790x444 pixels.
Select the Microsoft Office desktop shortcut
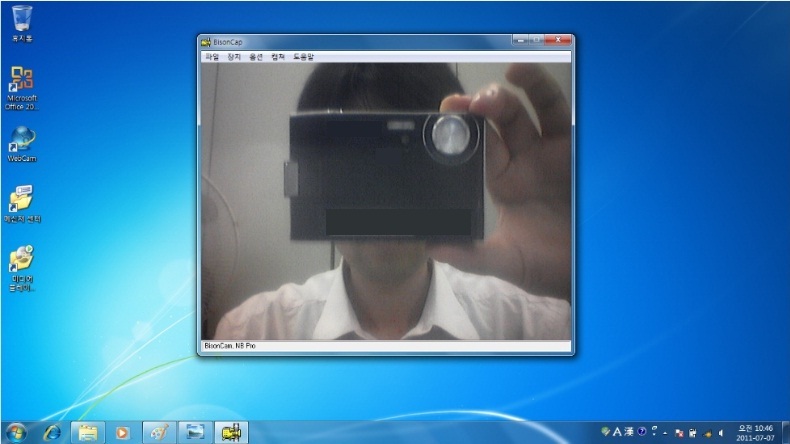(x=22, y=88)
